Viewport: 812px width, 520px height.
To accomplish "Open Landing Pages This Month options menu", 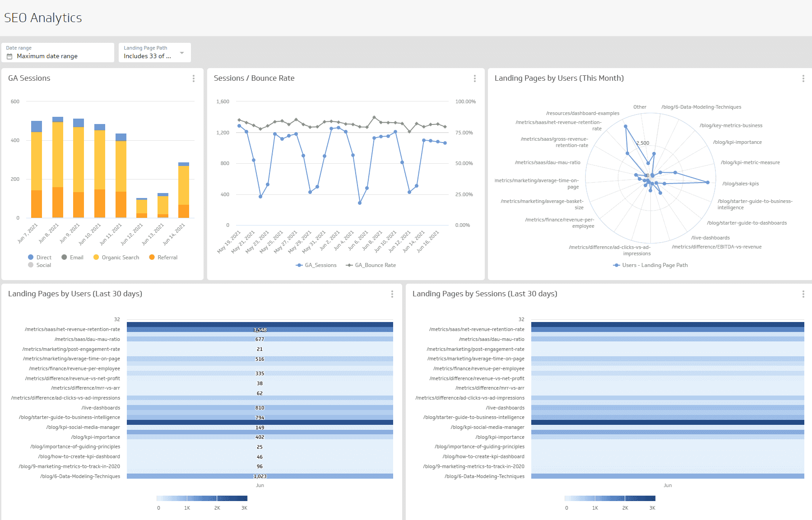I will [803, 78].
